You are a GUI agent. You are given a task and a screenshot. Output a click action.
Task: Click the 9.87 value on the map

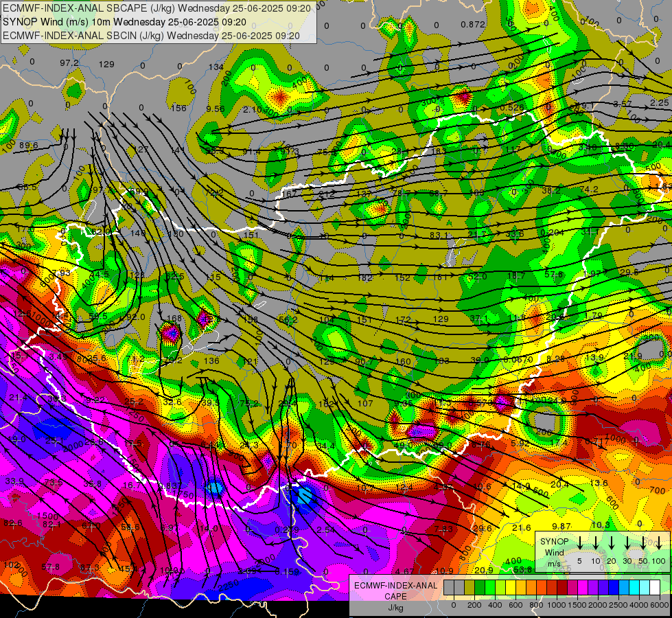click(x=561, y=526)
